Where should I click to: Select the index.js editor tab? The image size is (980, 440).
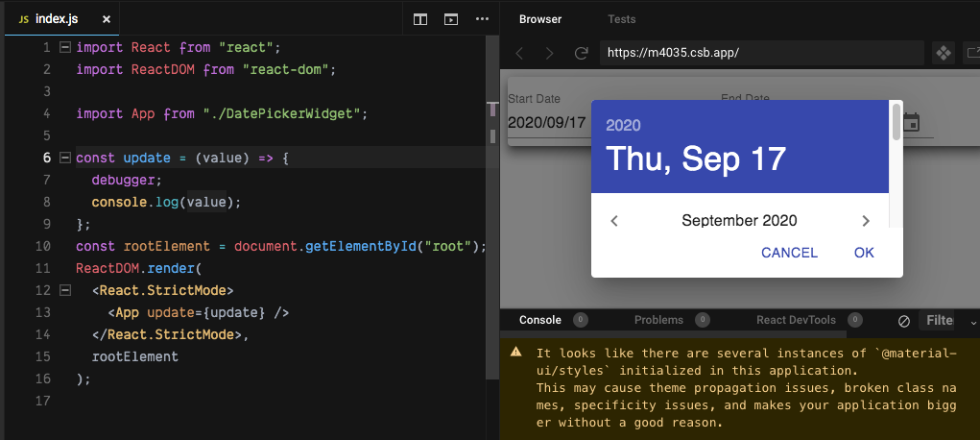pyautogui.click(x=60, y=19)
